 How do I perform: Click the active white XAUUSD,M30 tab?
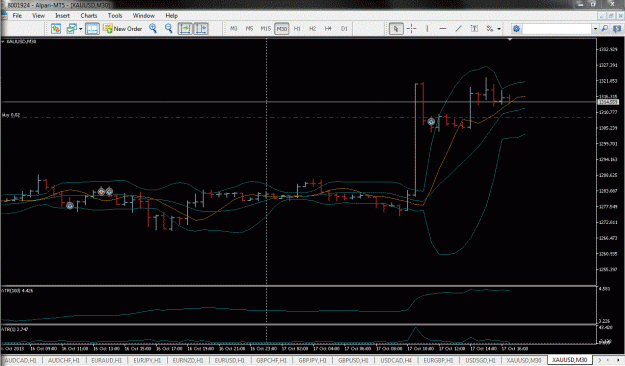point(570,360)
